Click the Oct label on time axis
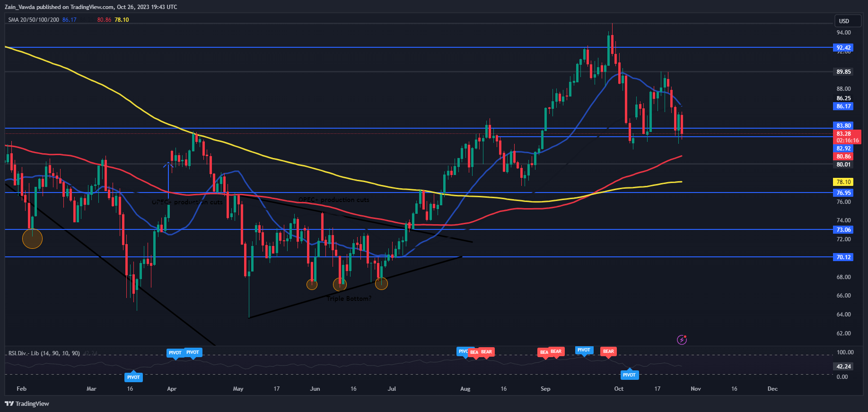The height and width of the screenshot is (412, 868). (618, 389)
